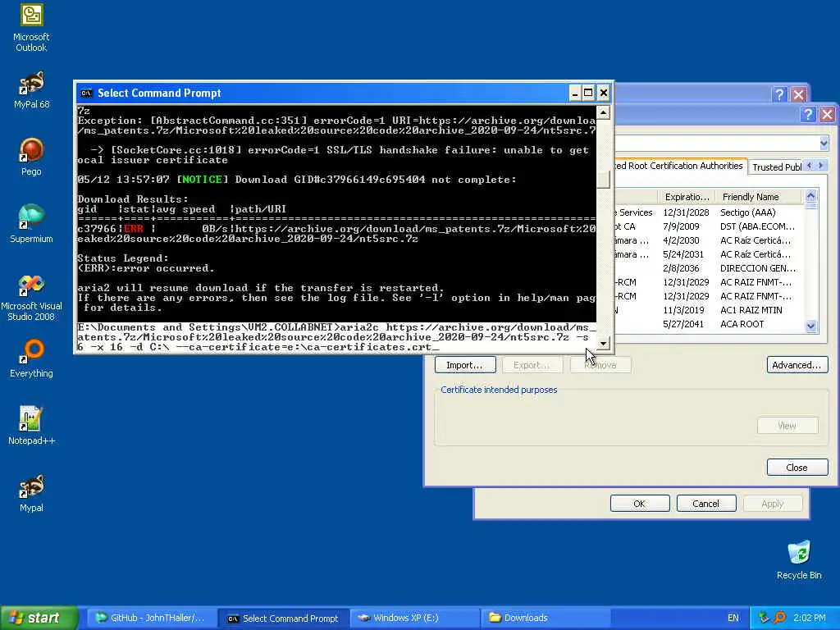Viewport: 840px width, 630px height.
Task: Open the Start menu
Action: [x=39, y=618]
